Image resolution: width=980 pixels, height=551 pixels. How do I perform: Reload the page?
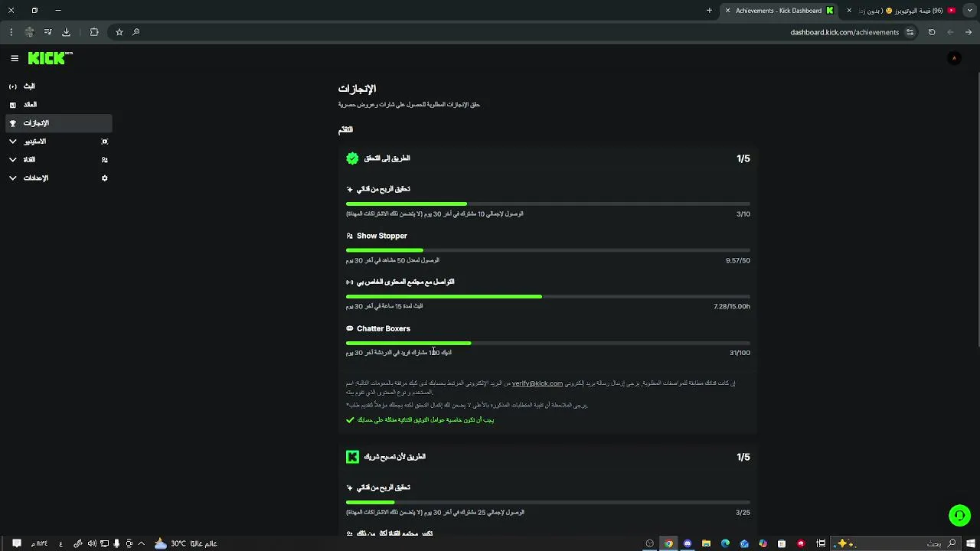click(932, 32)
